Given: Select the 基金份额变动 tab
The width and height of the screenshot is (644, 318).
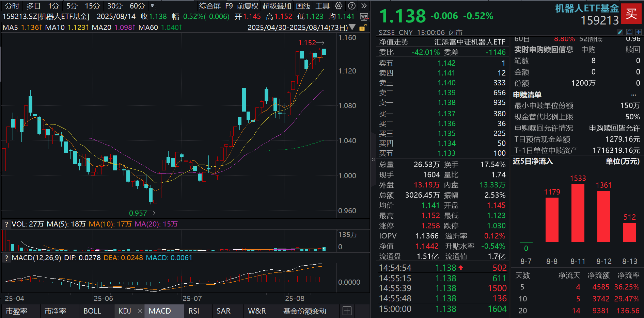Looking at the screenshot, I should point(305,311).
